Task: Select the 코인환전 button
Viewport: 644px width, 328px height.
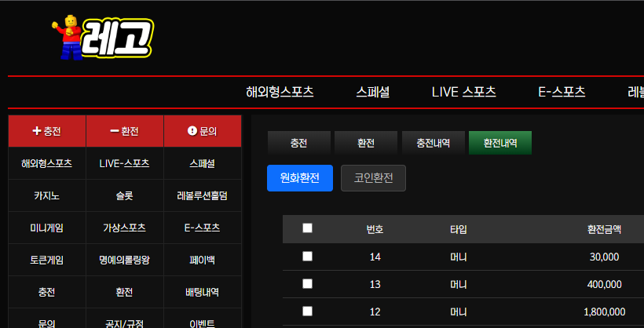Action: coord(373,178)
